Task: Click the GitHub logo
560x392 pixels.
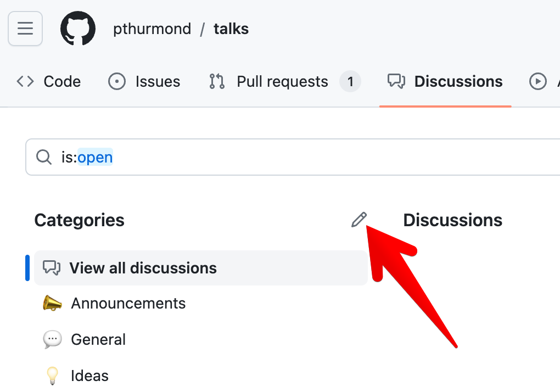Action: 77,29
